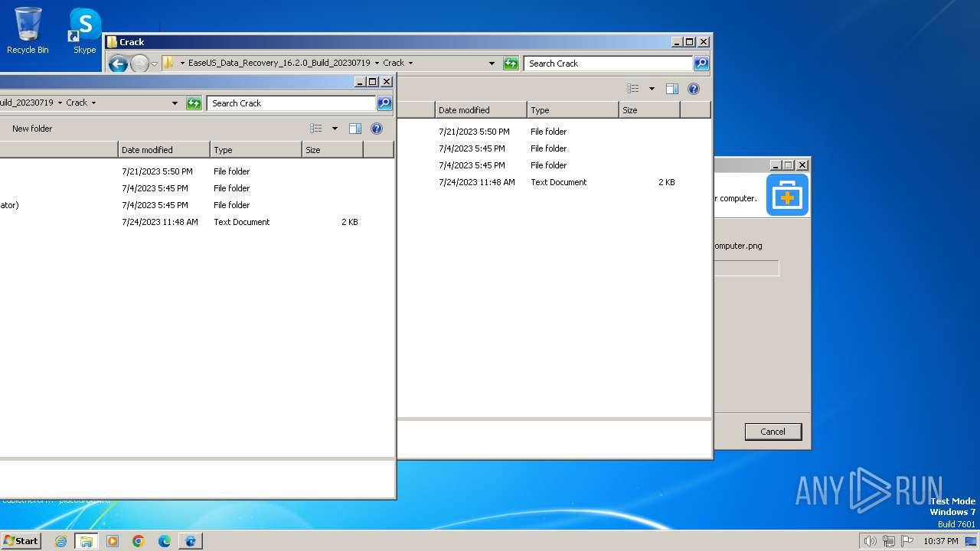Click the EaseUS toolbox icon in dialog
The image size is (980, 551).
(x=787, y=194)
